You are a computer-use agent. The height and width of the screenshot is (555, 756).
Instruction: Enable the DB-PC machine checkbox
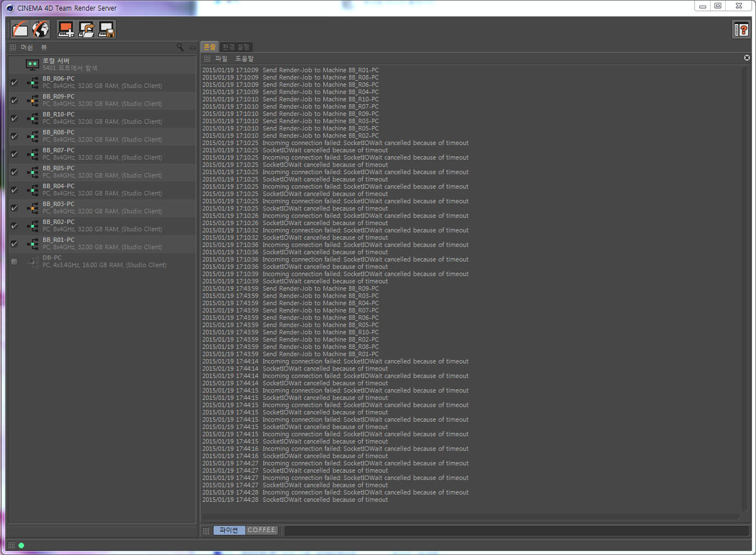(14, 262)
